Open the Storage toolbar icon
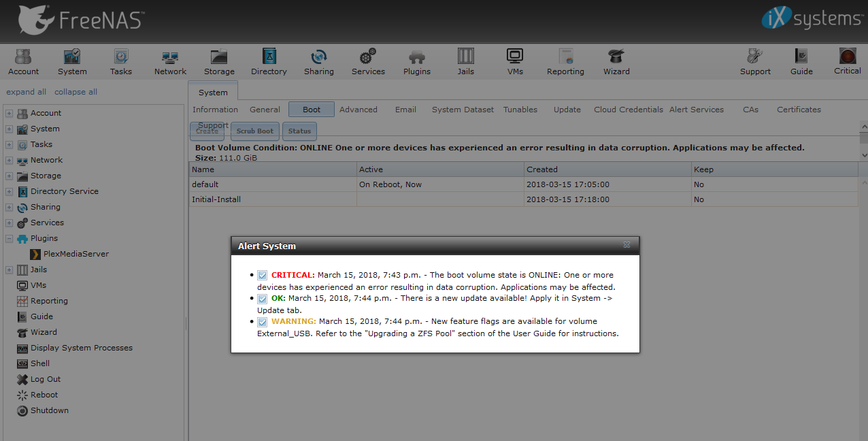Image resolution: width=868 pixels, height=441 pixels. (x=219, y=61)
